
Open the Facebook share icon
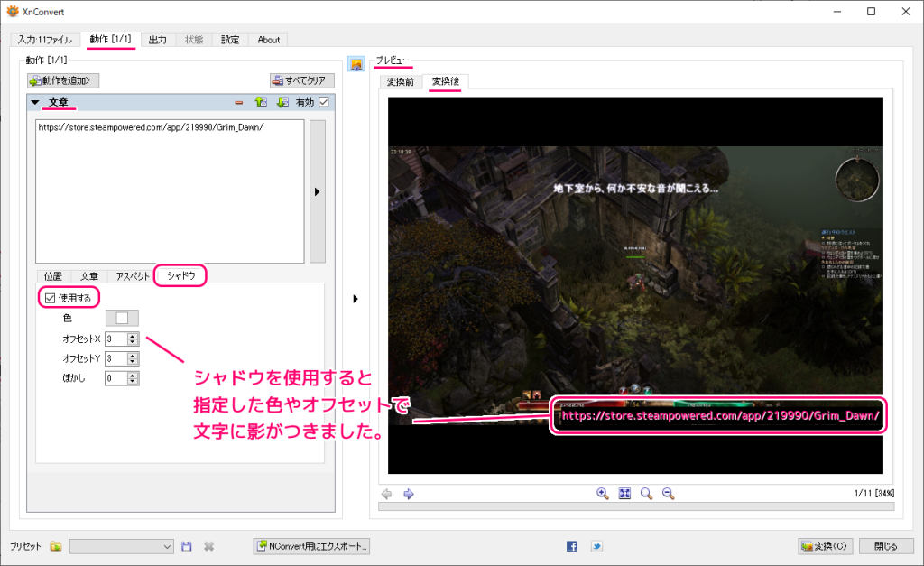(x=572, y=546)
